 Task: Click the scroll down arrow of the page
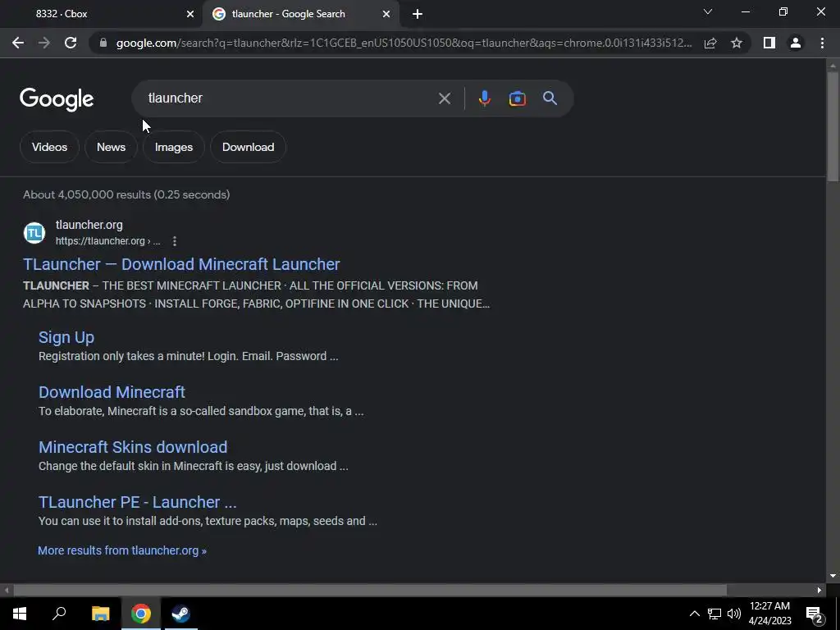(833, 576)
